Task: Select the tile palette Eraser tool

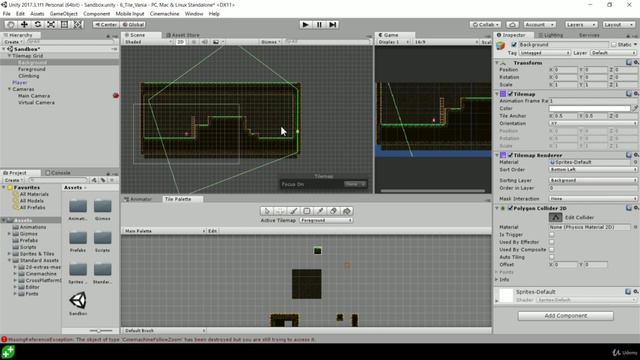Action: (x=333, y=211)
